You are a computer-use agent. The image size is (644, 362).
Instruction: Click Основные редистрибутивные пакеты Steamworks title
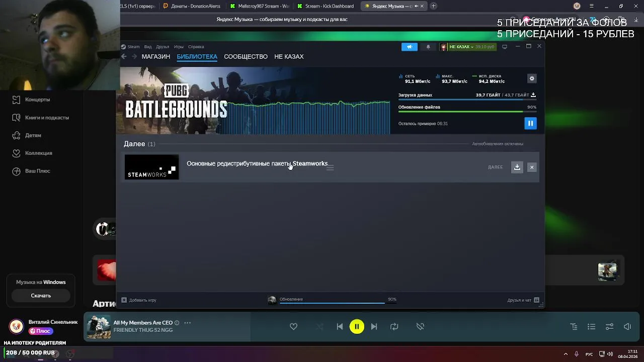click(x=257, y=163)
